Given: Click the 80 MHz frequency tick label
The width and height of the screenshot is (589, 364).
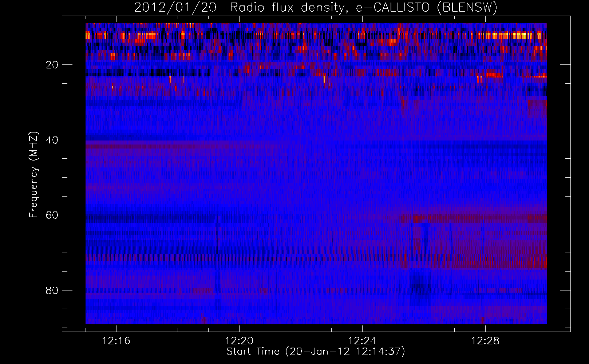Looking at the screenshot, I should pos(52,291).
